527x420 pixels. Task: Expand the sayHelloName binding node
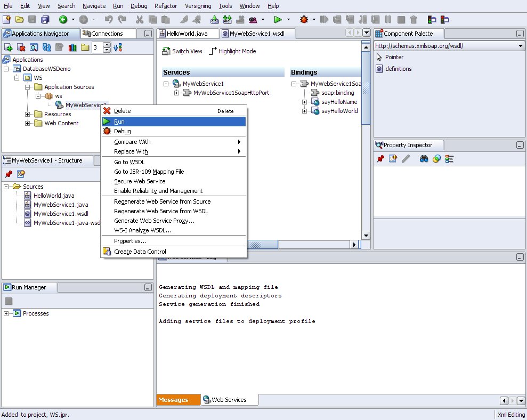[x=304, y=102]
